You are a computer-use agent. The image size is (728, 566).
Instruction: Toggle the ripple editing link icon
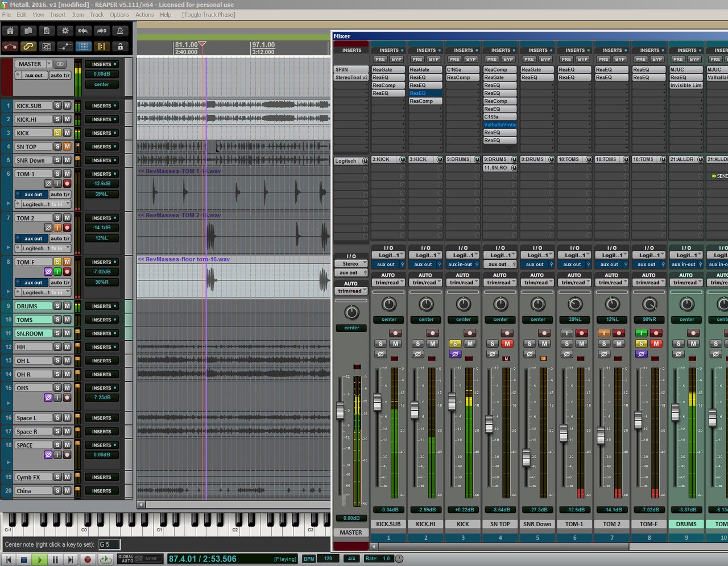[28, 47]
